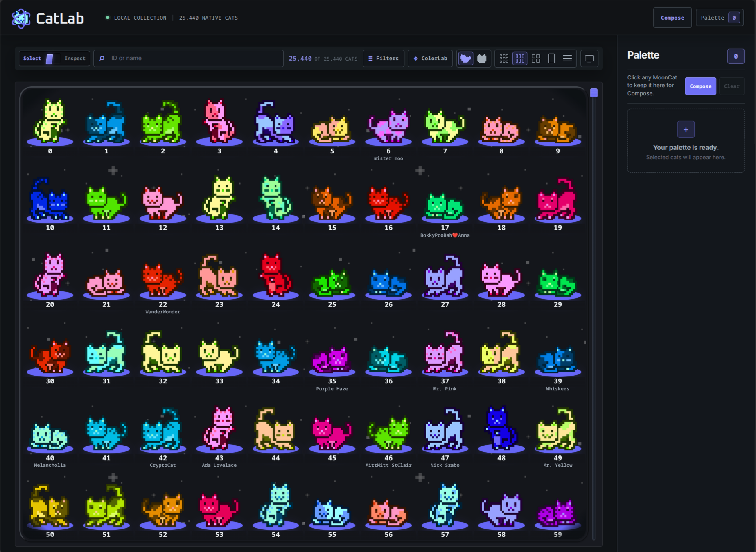Select the list rows layout icon

click(x=567, y=59)
